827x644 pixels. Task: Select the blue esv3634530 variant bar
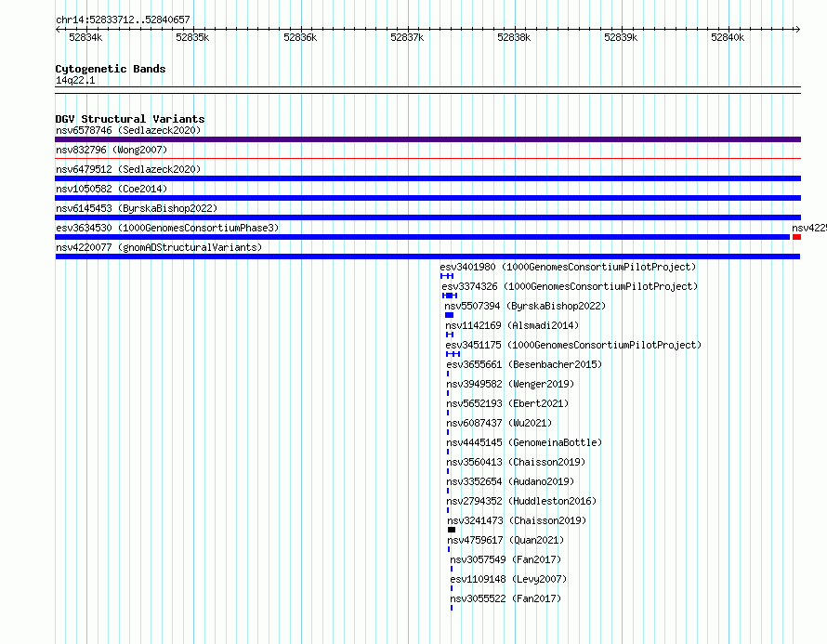pyautogui.click(x=422, y=237)
